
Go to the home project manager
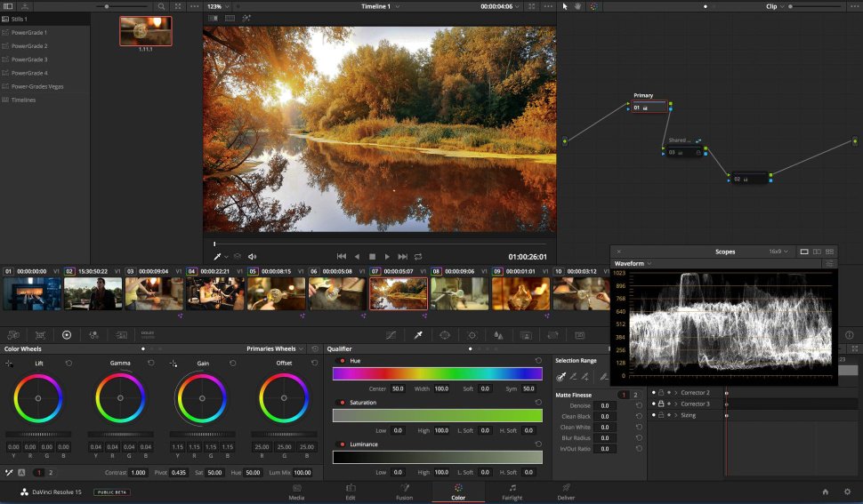click(825, 492)
